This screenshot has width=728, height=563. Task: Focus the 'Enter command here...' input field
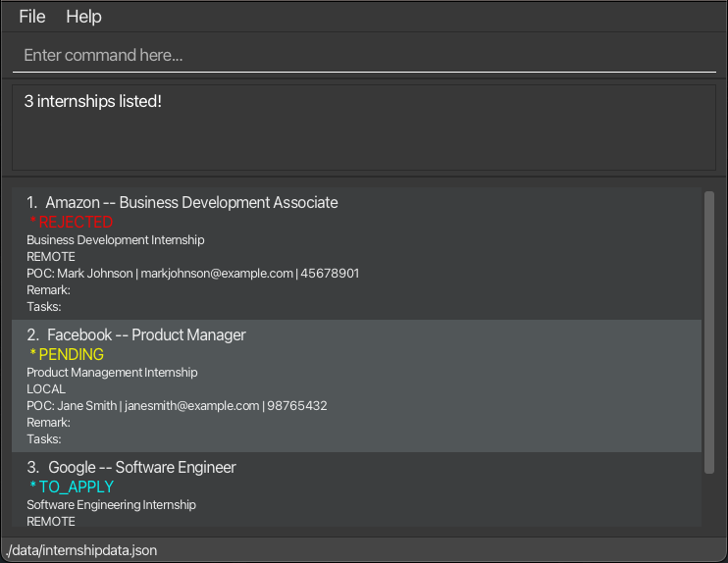point(364,55)
